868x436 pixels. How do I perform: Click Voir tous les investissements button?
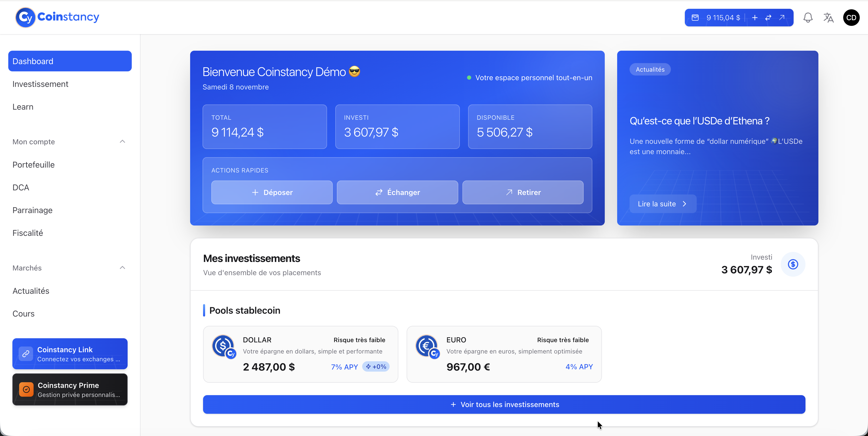504,404
